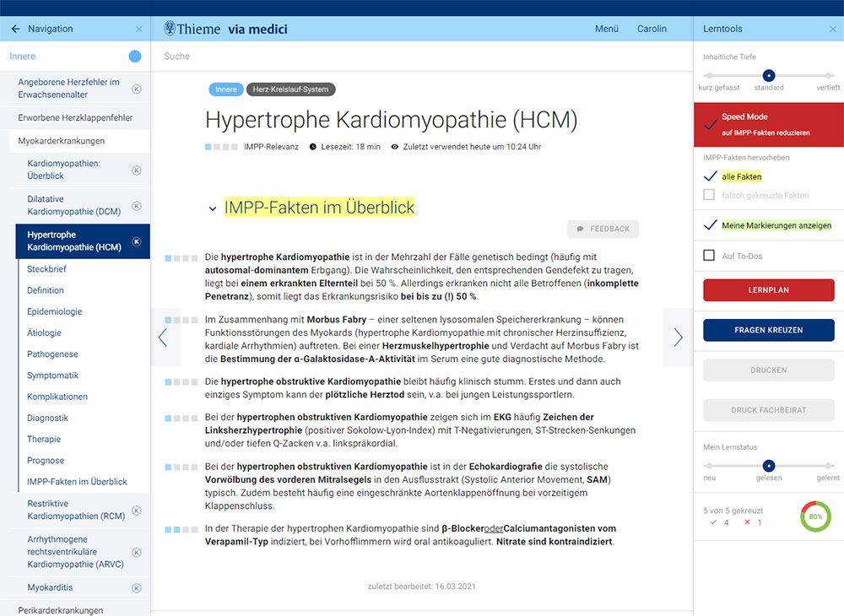Toggle Speed Mode off
The image size is (844, 616).
pyautogui.click(x=710, y=124)
